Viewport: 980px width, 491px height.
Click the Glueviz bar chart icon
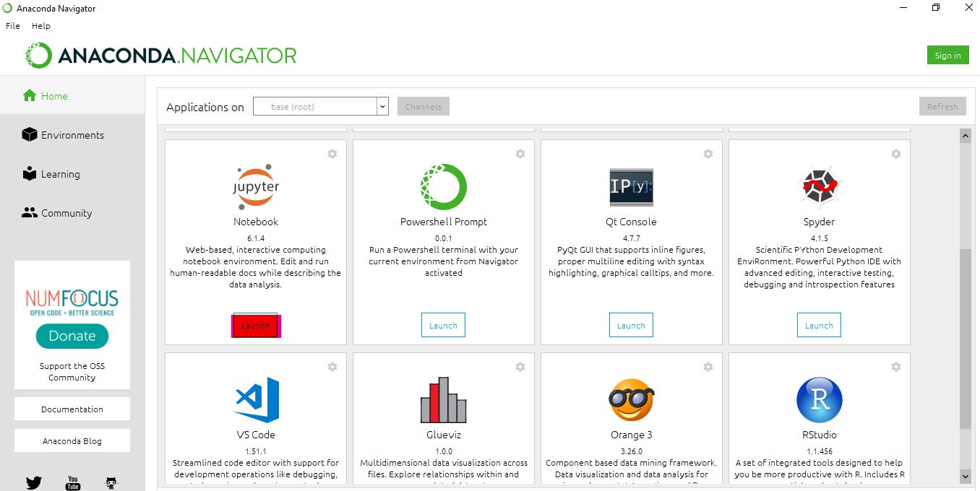point(443,400)
